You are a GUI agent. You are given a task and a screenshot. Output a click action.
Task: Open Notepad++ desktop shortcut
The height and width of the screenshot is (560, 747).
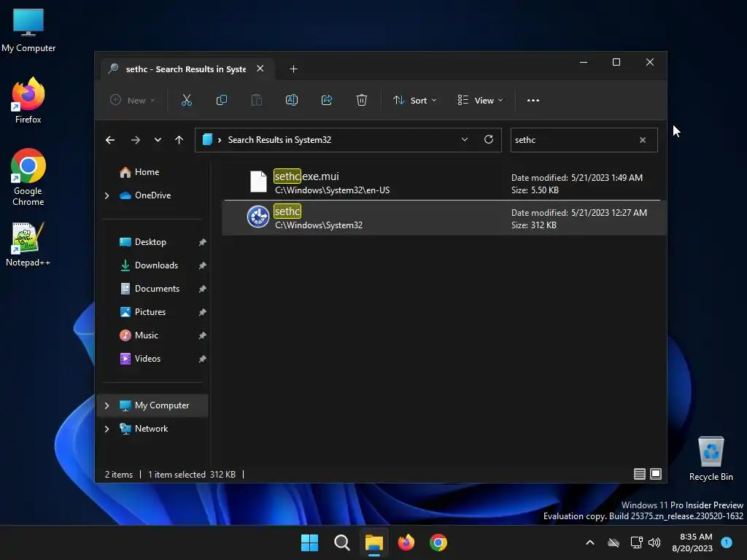[x=28, y=244]
